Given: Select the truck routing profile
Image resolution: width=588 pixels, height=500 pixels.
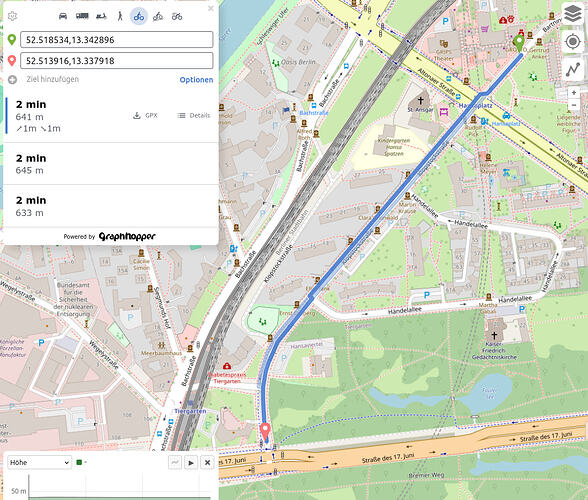Looking at the screenshot, I should [x=82, y=16].
